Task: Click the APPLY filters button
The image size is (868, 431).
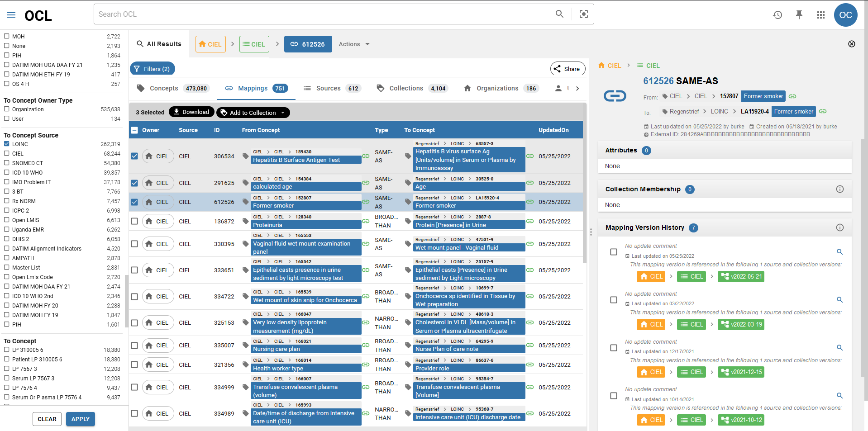Action: click(x=80, y=419)
